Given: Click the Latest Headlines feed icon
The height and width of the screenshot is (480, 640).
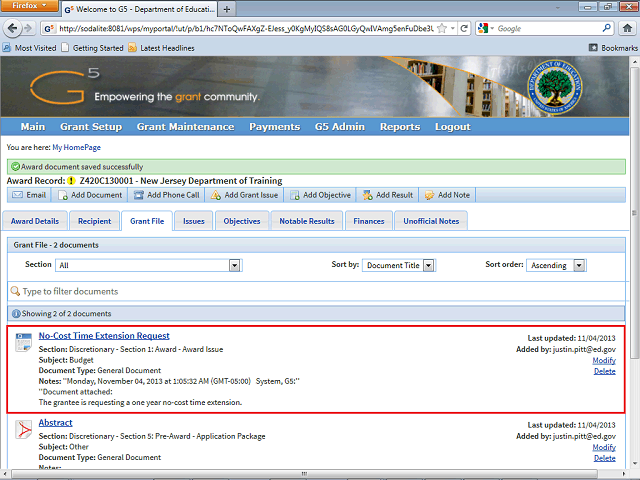Looking at the screenshot, I should click(x=132, y=48).
